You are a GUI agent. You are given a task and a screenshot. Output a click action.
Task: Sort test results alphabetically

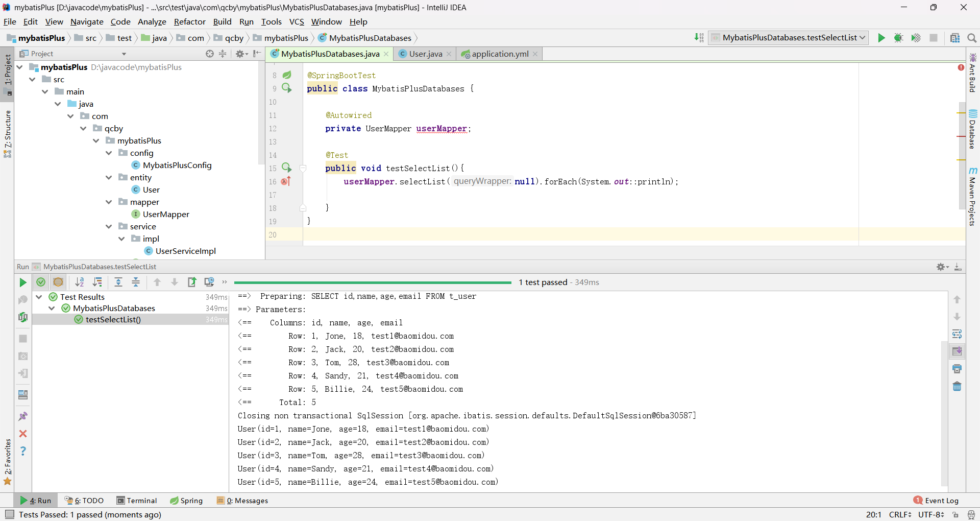pos(80,282)
